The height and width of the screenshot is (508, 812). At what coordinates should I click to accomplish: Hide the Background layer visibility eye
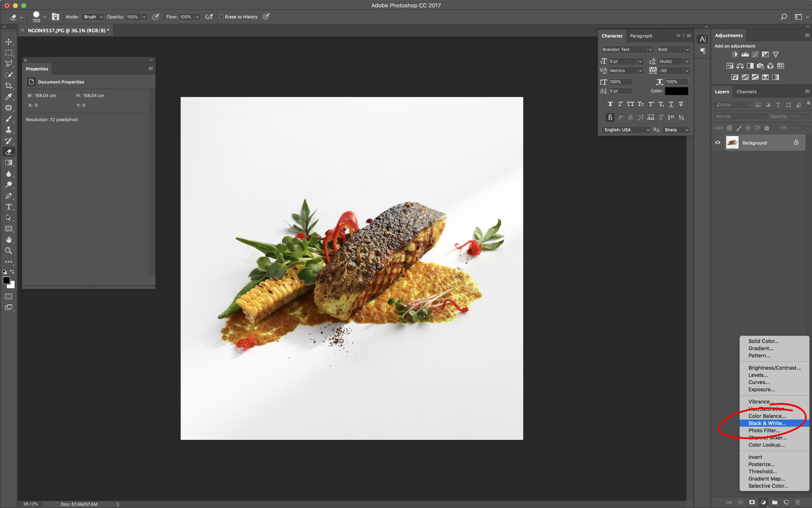click(718, 142)
